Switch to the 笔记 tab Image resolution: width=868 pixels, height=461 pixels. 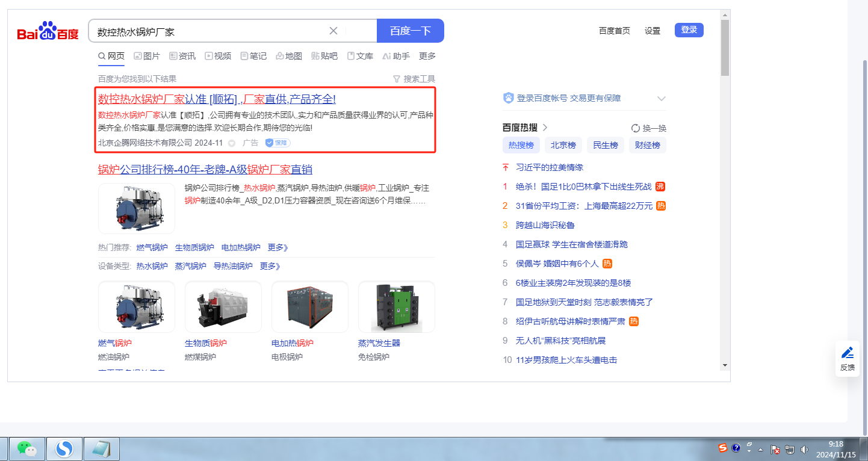[253, 56]
